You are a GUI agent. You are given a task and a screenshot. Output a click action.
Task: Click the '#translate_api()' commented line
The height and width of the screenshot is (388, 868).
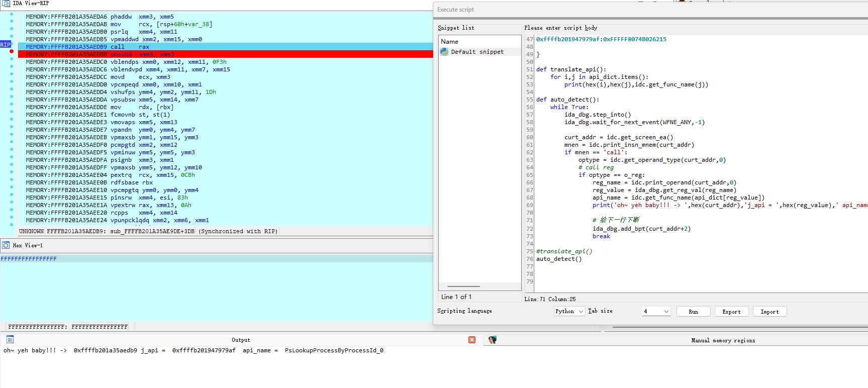click(x=564, y=251)
